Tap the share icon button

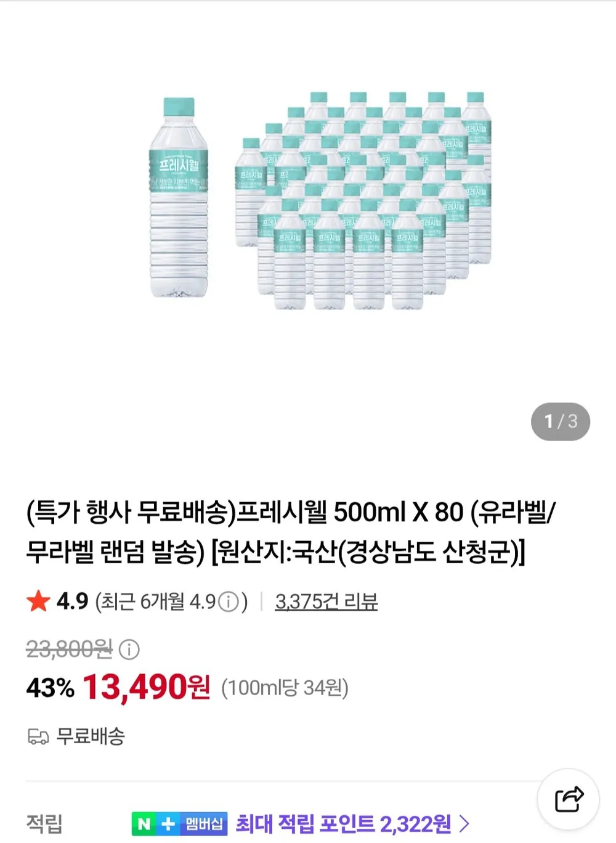(x=569, y=799)
